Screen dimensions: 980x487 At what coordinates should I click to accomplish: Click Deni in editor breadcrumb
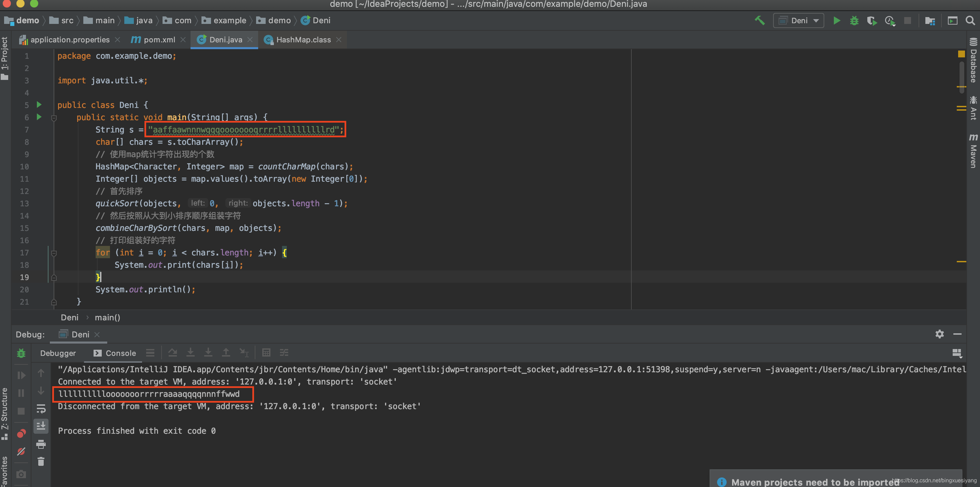pos(70,317)
